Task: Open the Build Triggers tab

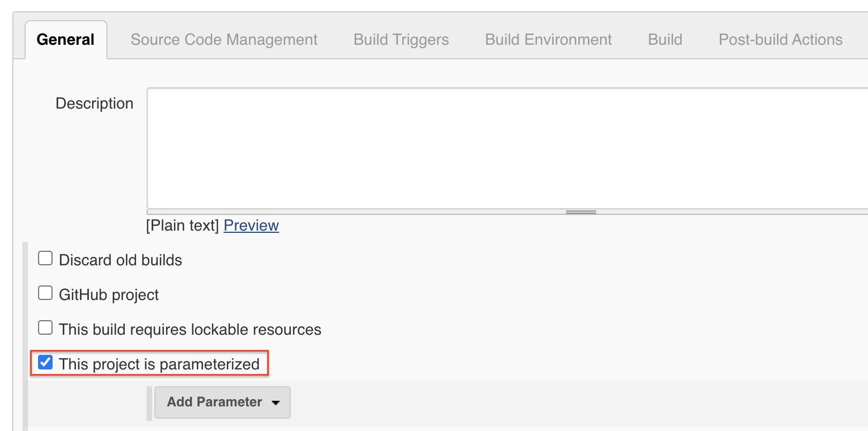Action: coord(400,39)
